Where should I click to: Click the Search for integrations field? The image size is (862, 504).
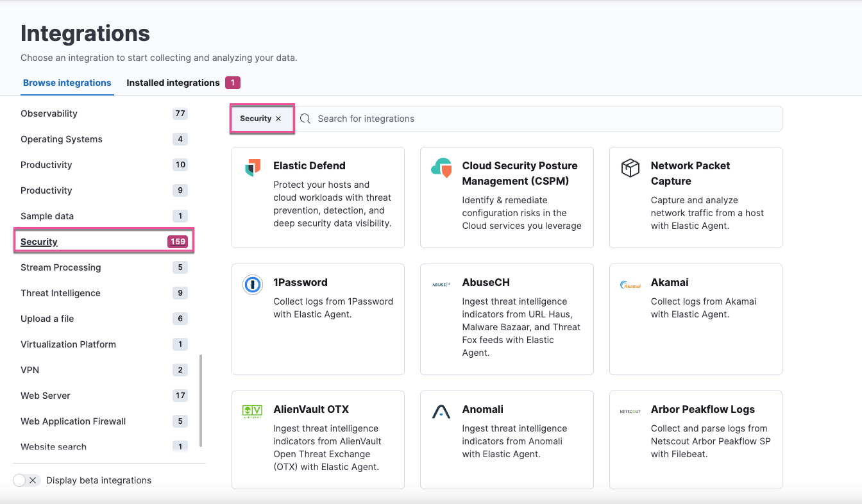449,119
